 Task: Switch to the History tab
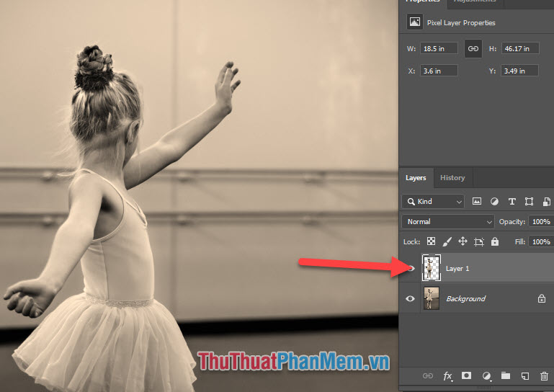452,178
